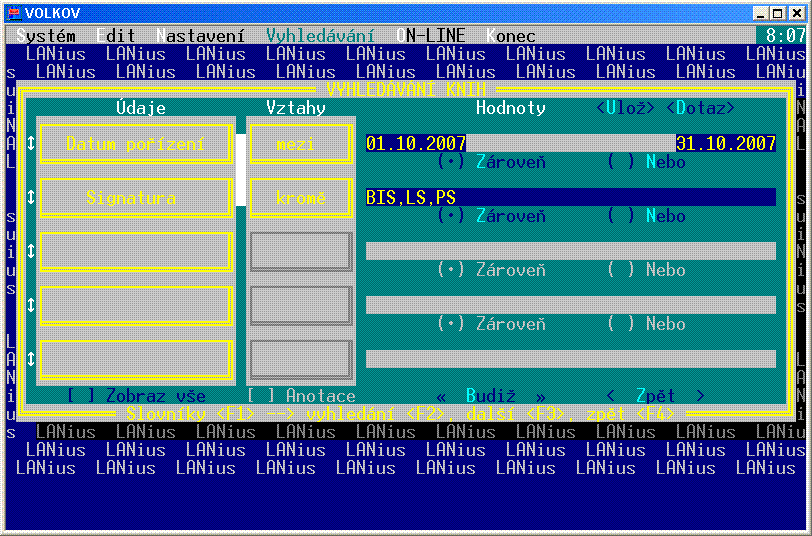This screenshot has width=812, height=536.
Task: Enable the Zobraz vše checkbox
Action: pyautogui.click(x=136, y=396)
